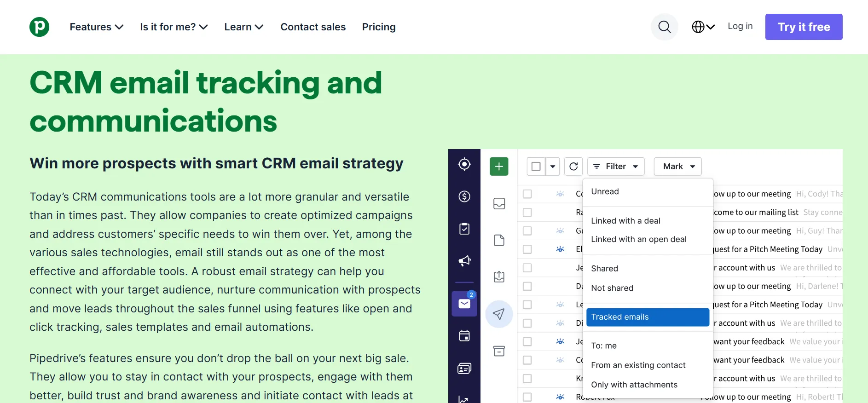This screenshot has height=403, width=868.
Task: Open the contacts card icon
Action: point(464,368)
